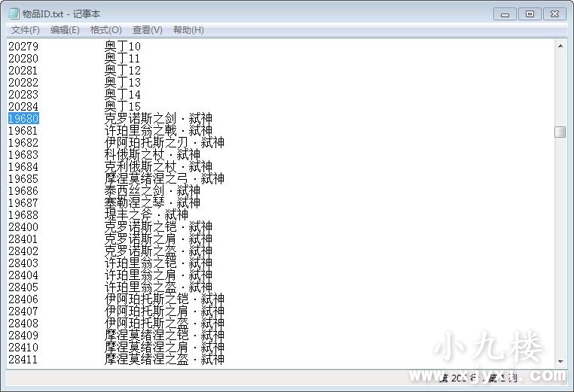Click the ID 28408
Viewport: 574px width, 392px height.
(23, 324)
